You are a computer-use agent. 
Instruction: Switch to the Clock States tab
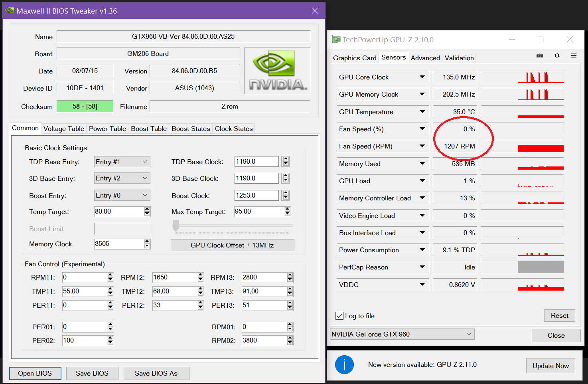(x=234, y=129)
